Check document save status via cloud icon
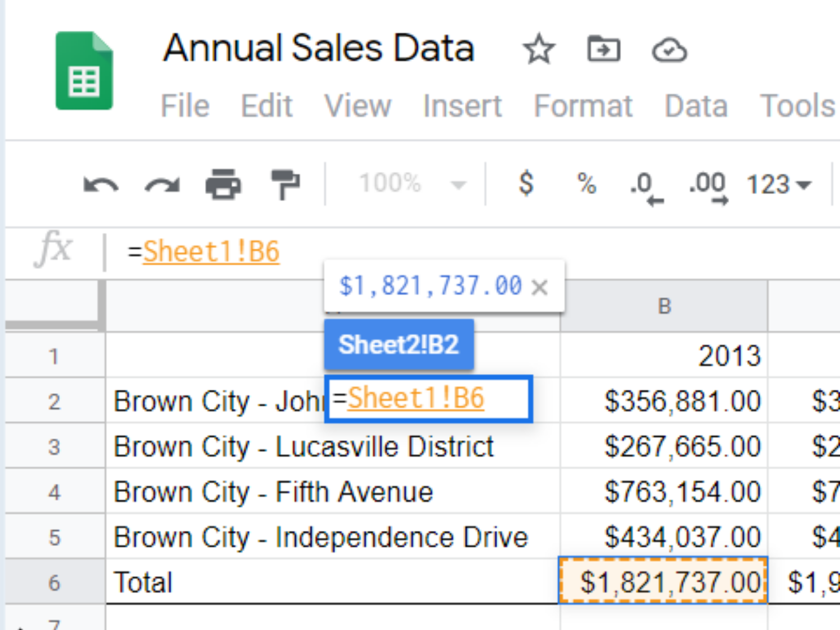The height and width of the screenshot is (630, 840). 669,49
